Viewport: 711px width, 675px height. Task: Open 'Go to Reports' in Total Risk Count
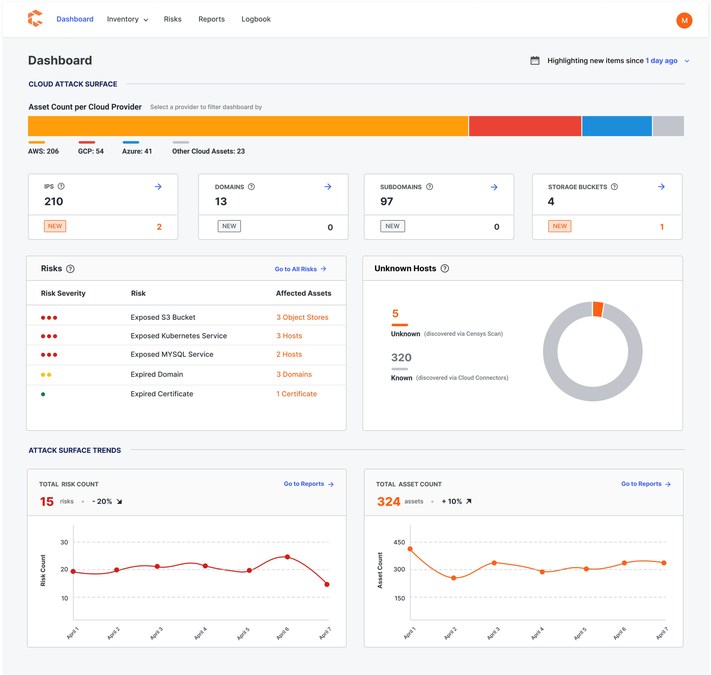click(x=308, y=484)
